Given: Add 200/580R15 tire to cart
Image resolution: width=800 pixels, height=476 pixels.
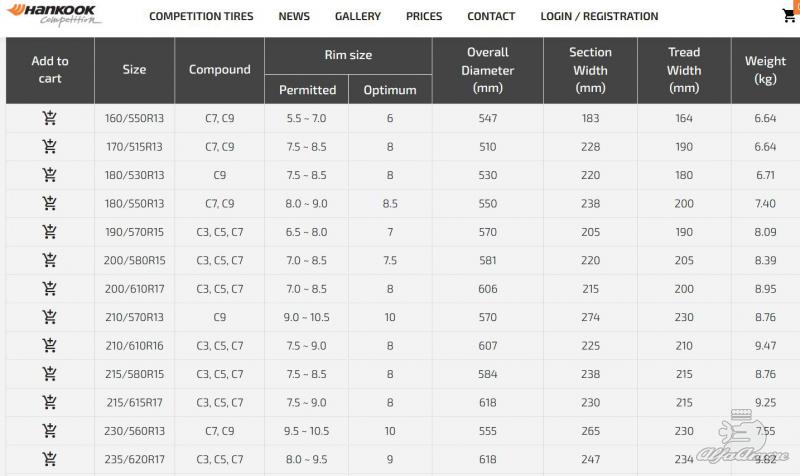Looking at the screenshot, I should (49, 260).
